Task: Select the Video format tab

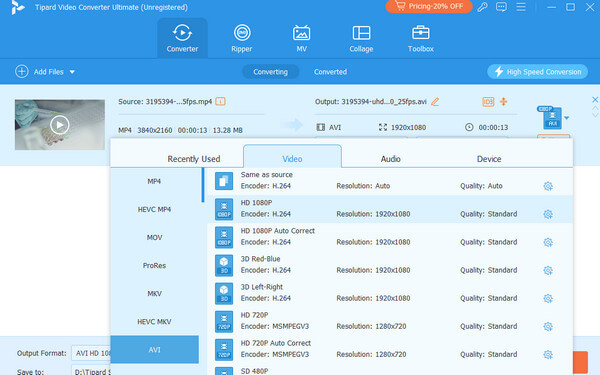Action: [292, 157]
